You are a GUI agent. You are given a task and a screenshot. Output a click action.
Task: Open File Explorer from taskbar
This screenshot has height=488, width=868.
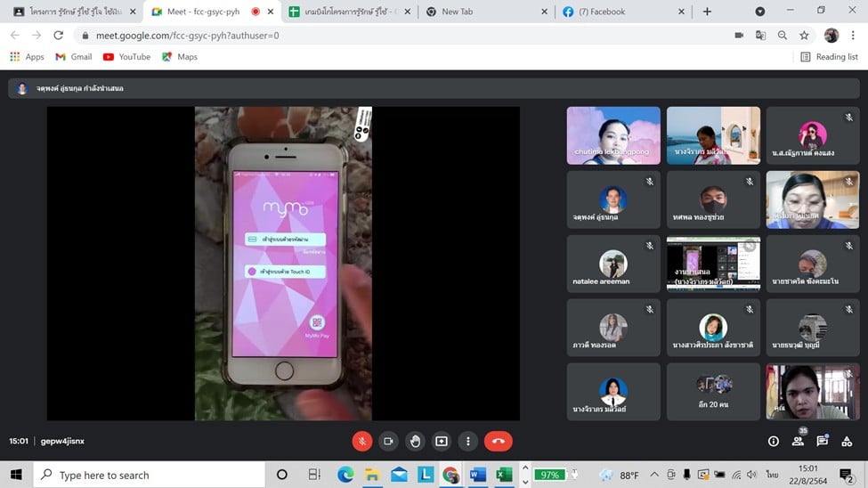tap(372, 475)
